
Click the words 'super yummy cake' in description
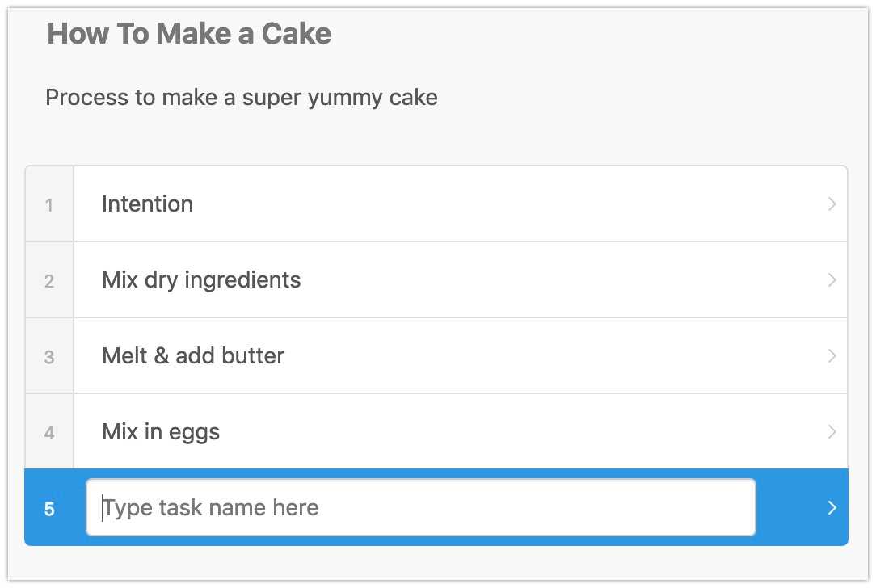(x=340, y=98)
